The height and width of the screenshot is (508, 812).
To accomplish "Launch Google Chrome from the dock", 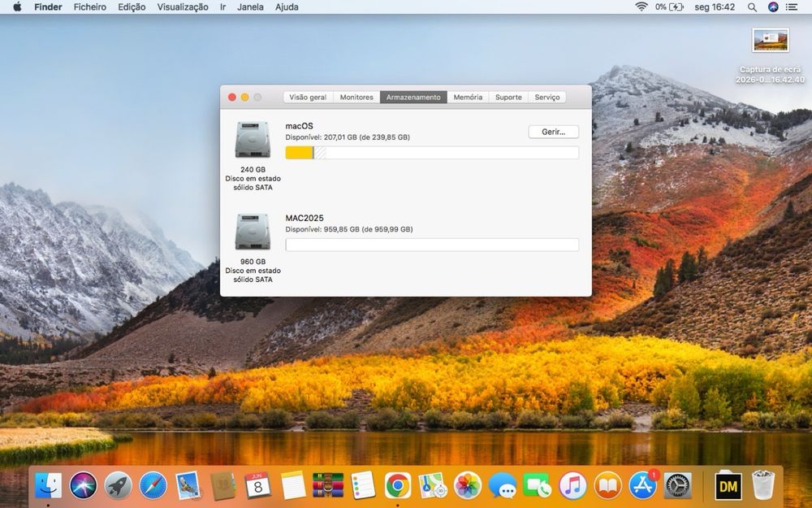I will (x=398, y=486).
